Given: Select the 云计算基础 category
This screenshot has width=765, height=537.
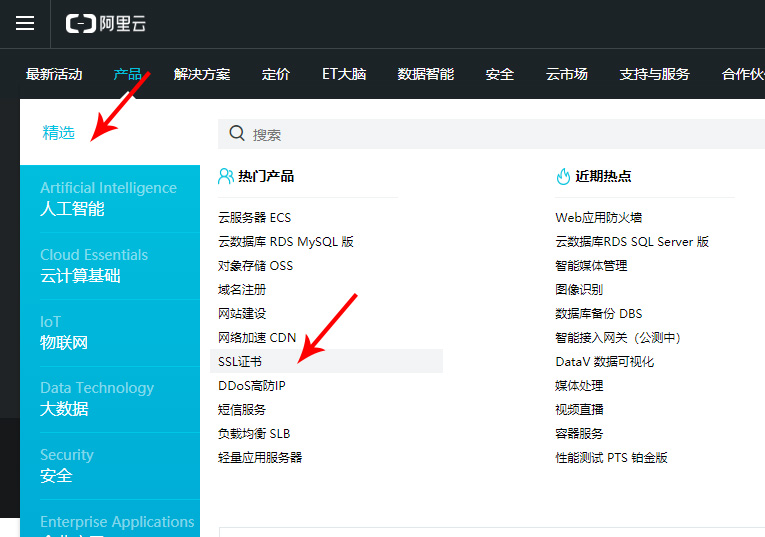Looking at the screenshot, I should 110,266.
